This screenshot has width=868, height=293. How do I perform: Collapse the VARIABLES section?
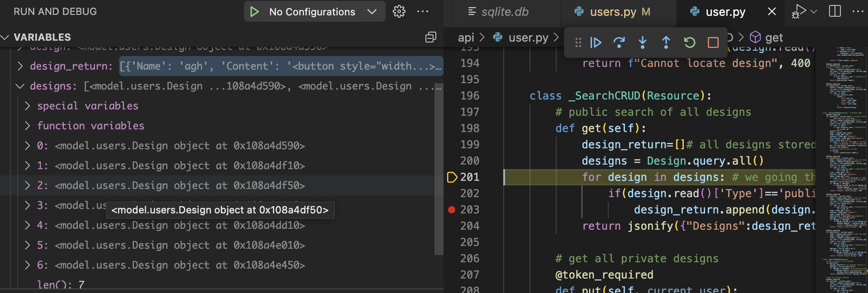pyautogui.click(x=5, y=37)
